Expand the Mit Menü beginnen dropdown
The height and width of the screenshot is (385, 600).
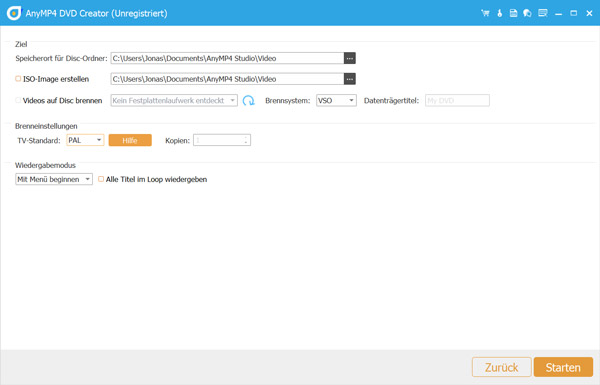pyautogui.click(x=54, y=179)
